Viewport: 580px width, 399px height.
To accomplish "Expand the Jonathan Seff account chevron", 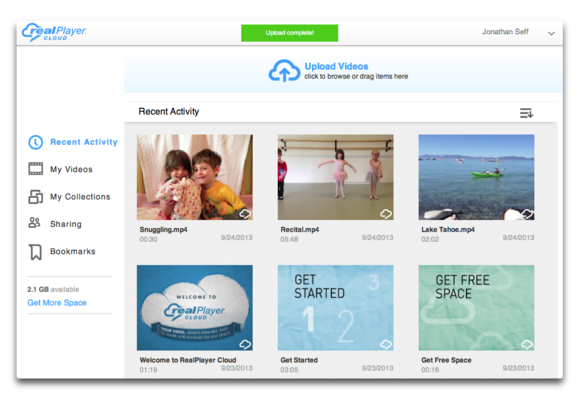I will pos(551,33).
